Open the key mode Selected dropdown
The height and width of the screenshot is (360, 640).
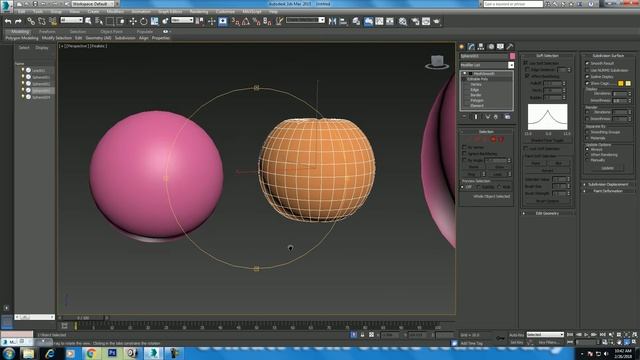tap(545, 334)
